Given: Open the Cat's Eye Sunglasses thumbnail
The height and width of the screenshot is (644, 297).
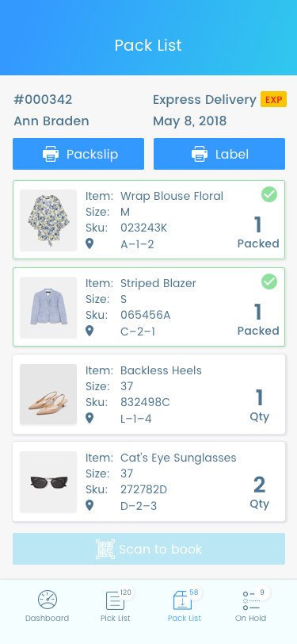Looking at the screenshot, I should coord(48,481).
